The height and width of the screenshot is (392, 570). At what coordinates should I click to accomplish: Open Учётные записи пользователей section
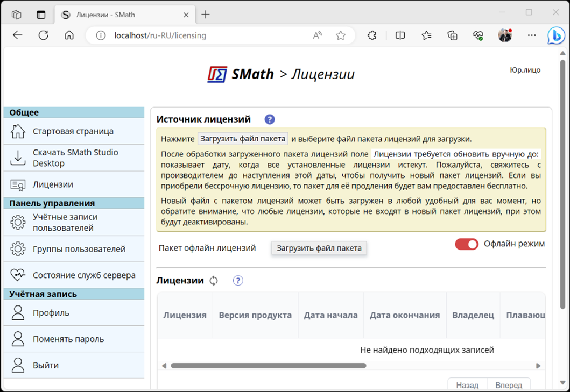(x=74, y=222)
